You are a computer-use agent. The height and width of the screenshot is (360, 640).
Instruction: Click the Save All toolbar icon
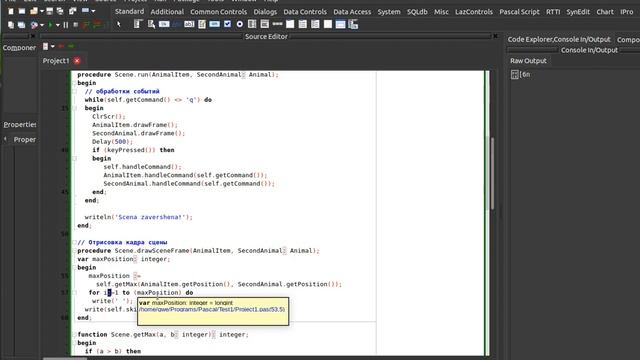pyautogui.click(x=60, y=11)
